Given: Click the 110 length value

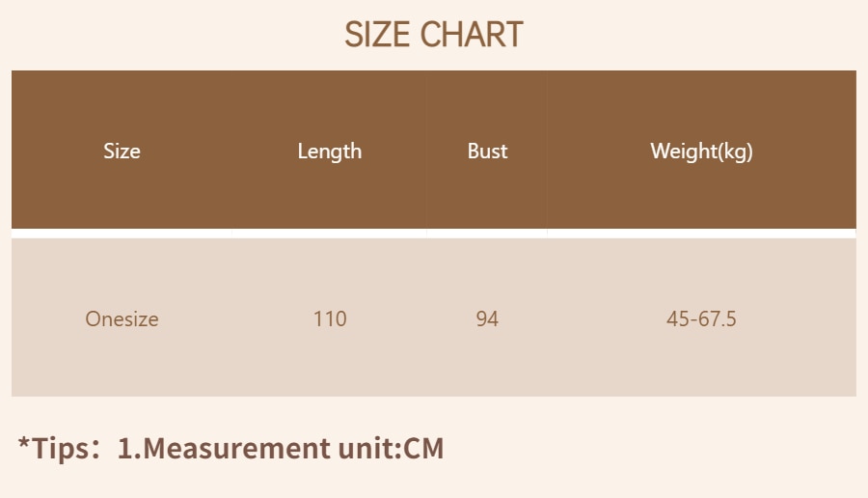Looking at the screenshot, I should point(330,318).
